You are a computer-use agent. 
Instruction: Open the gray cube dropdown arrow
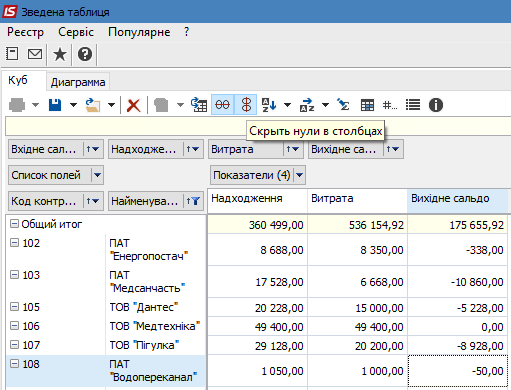(x=180, y=105)
